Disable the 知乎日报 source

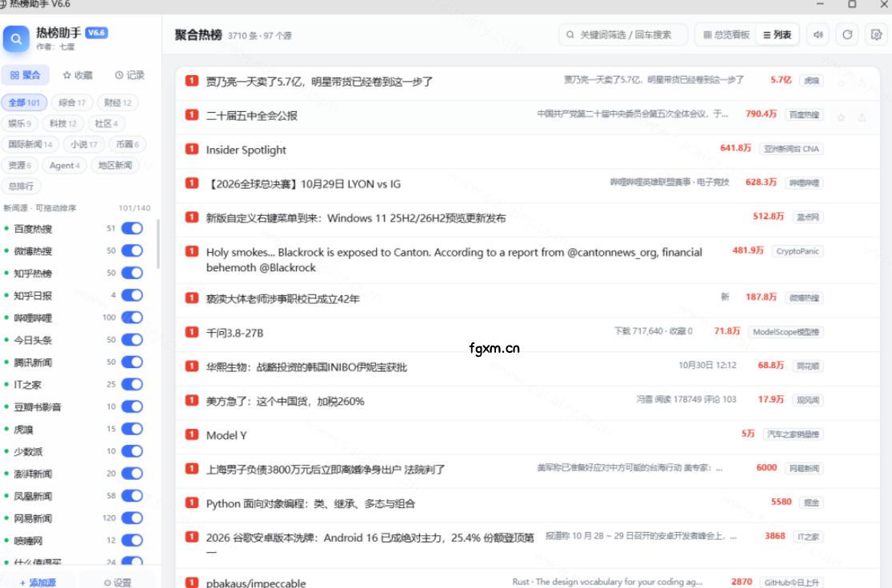(132, 295)
